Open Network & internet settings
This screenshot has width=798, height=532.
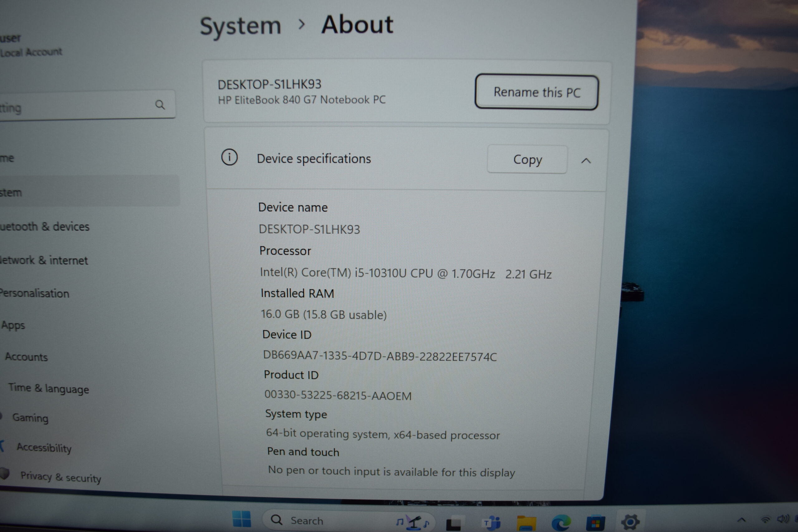tap(44, 260)
